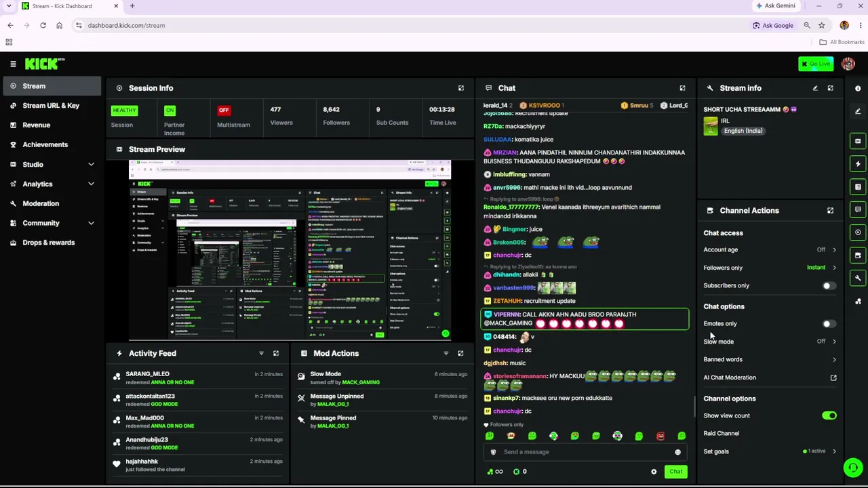Click the pencil icon in right sidebar

pyautogui.click(x=858, y=111)
